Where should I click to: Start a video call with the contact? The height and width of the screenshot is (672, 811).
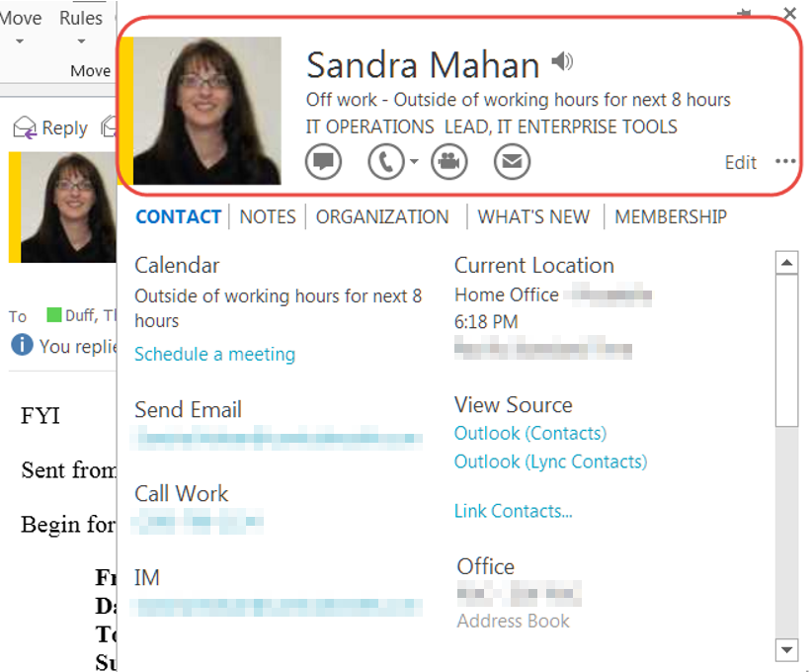448,161
